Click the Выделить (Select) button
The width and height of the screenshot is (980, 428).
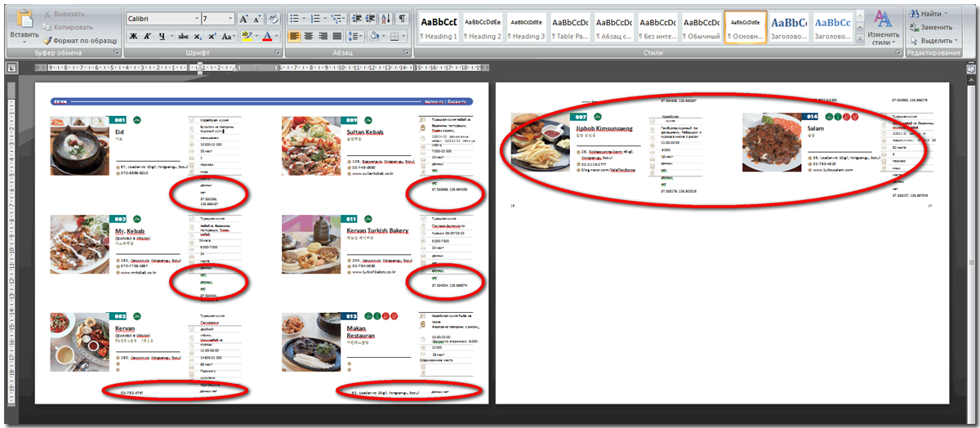934,40
